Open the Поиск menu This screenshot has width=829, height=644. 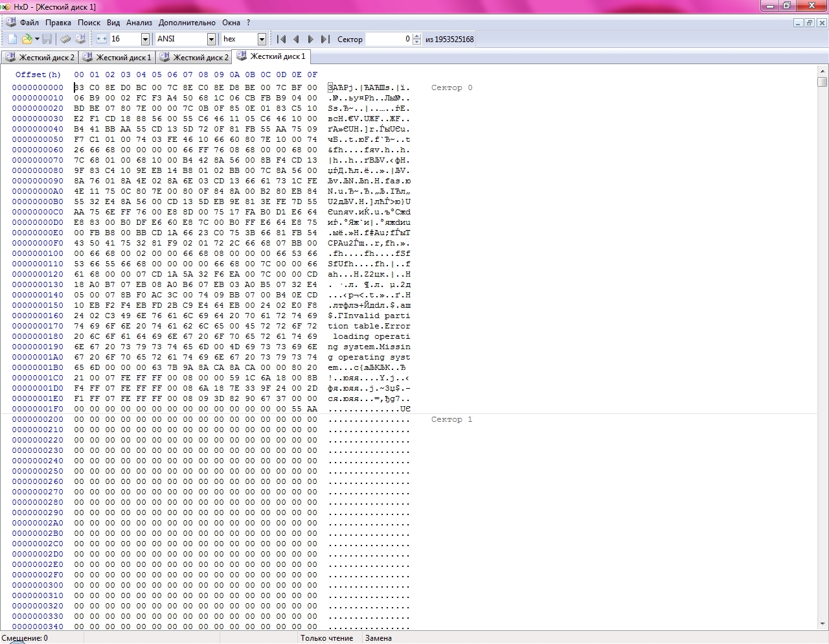[x=89, y=23]
